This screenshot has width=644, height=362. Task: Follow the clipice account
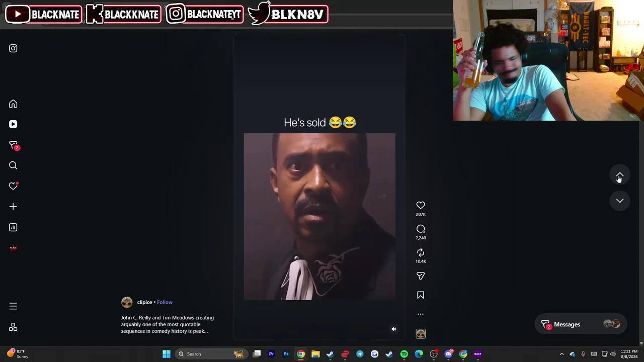point(165,302)
